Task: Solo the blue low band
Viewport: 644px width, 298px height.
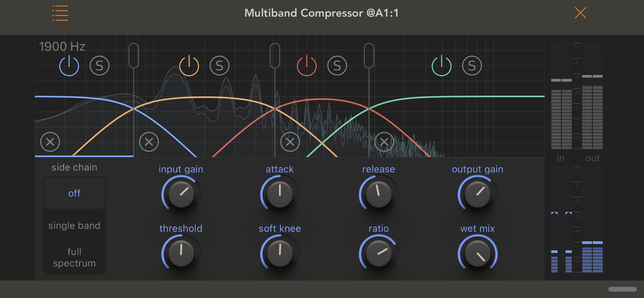Action: tap(99, 66)
